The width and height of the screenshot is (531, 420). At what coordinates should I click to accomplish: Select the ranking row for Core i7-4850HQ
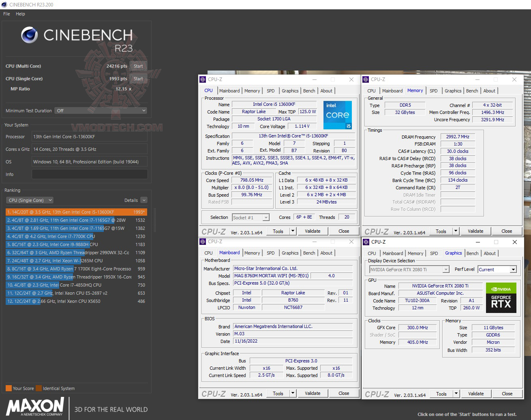[76, 285]
